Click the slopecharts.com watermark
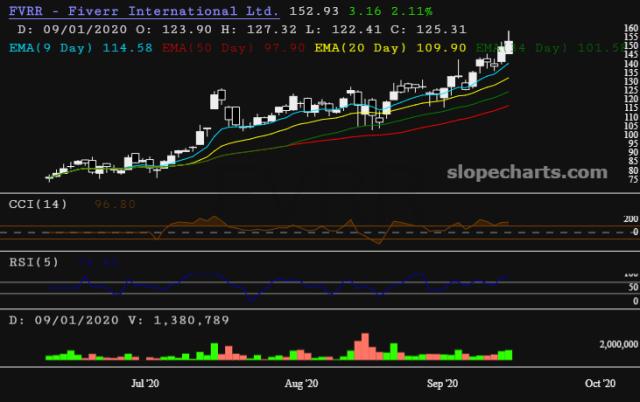Viewport: 640px width, 402px height. point(527,172)
